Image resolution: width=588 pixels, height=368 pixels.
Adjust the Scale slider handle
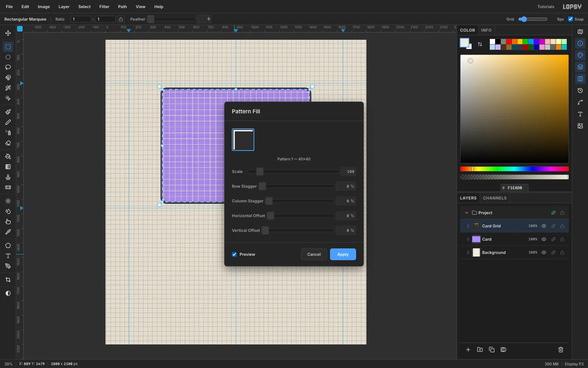click(x=260, y=171)
